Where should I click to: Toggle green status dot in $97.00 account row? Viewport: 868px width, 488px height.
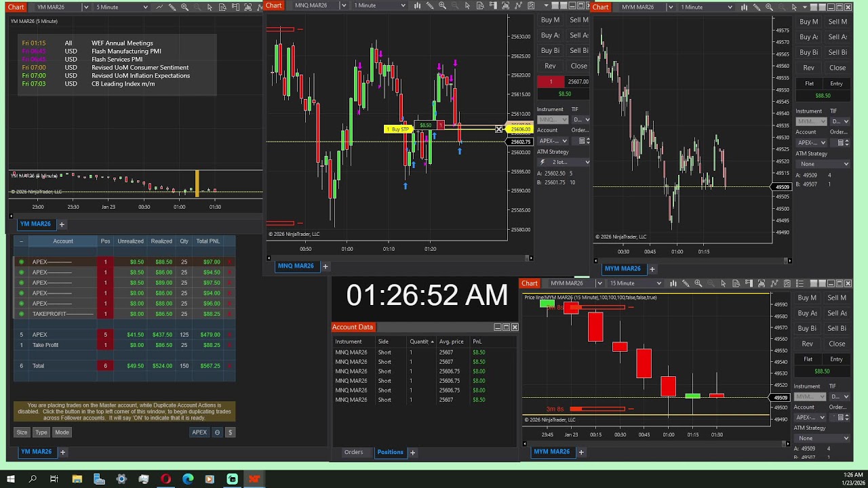tap(21, 262)
